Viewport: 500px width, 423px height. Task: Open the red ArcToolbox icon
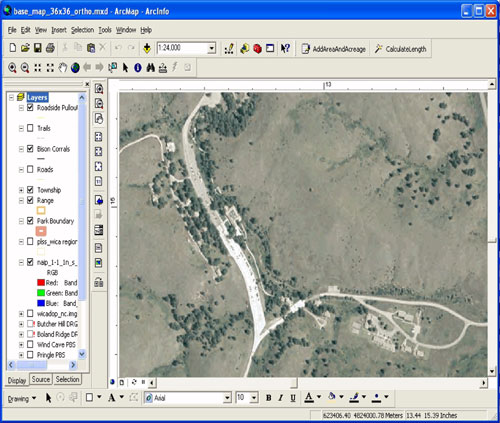click(257, 49)
